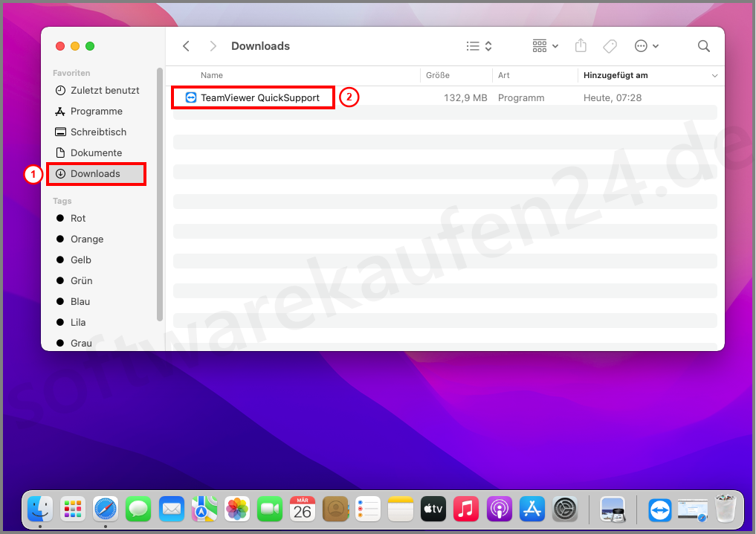Screen dimensions: 756x534
Task: Open TeamViewer from the Dock
Action: [x=659, y=510]
